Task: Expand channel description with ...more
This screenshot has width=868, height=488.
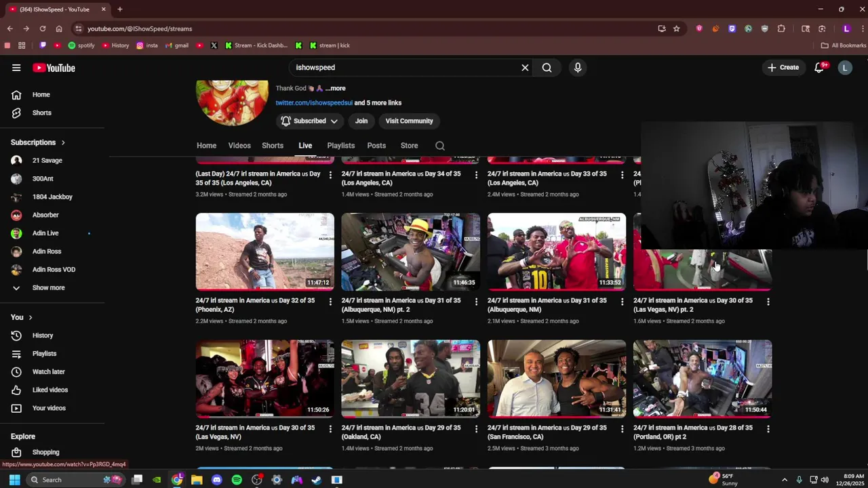Action: point(336,88)
